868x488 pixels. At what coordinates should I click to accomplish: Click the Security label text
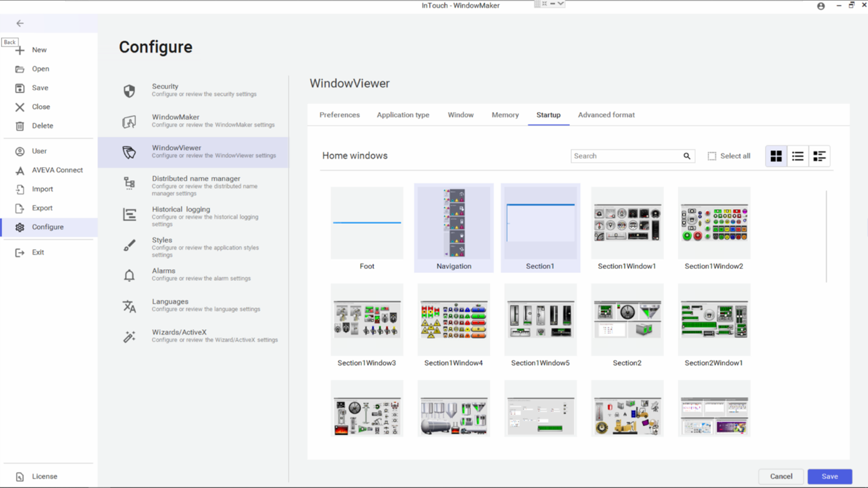tap(165, 86)
